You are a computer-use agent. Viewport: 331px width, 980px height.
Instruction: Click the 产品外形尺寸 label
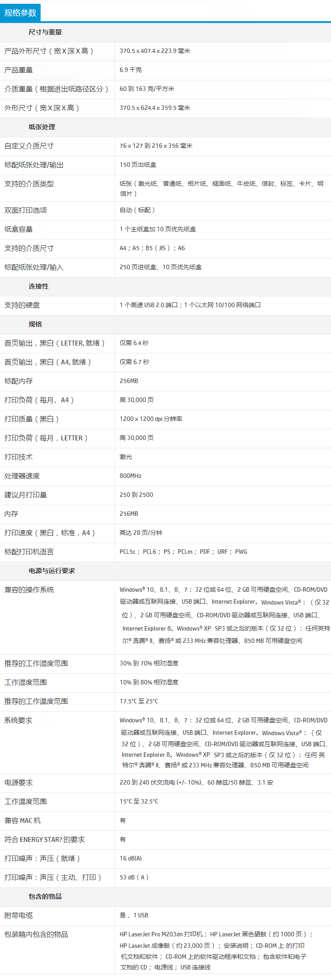[49, 51]
